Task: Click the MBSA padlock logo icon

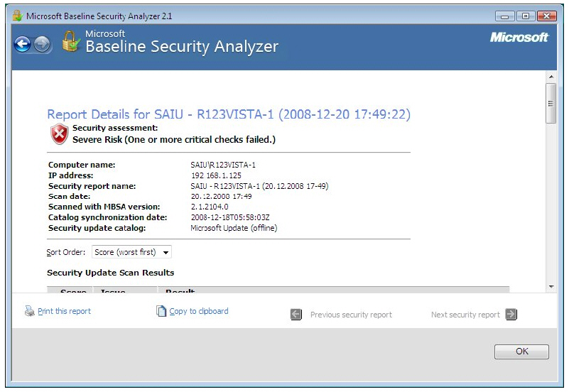Action: (x=71, y=41)
